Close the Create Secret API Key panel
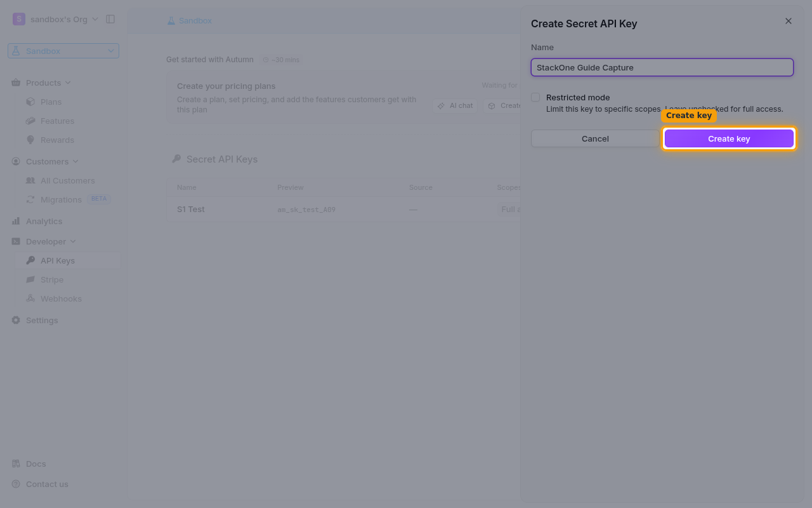 tap(789, 21)
